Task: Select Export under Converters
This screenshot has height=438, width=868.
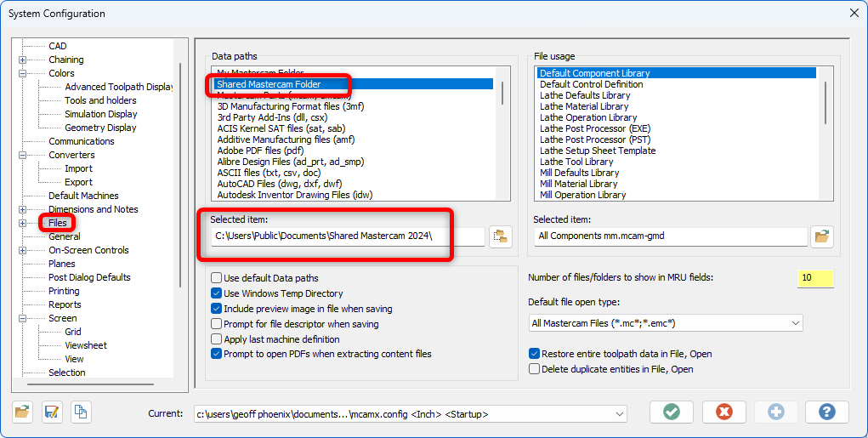Action: point(78,182)
